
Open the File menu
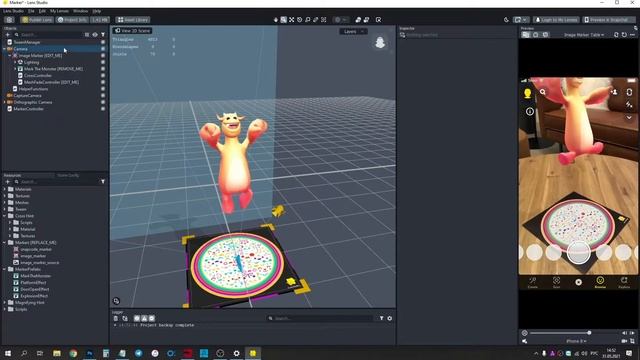31,11
